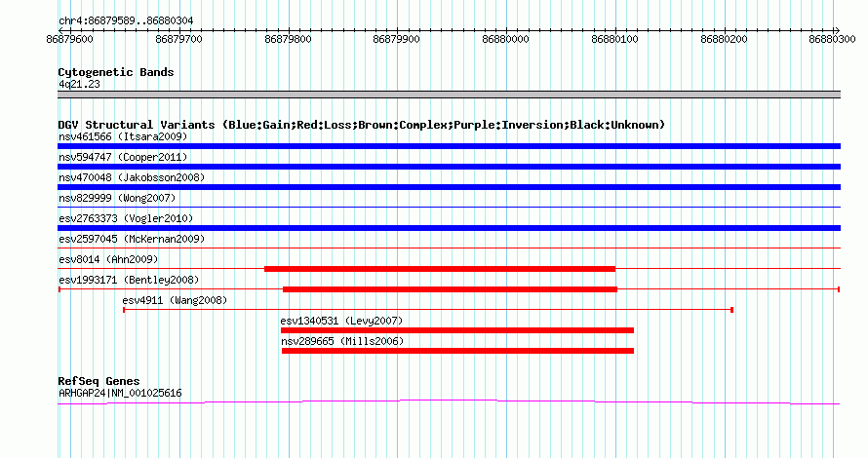Viewport: 868px width, 458px height.
Task: Open variant nsv829999 (Wong2007) label
Action: (x=117, y=198)
